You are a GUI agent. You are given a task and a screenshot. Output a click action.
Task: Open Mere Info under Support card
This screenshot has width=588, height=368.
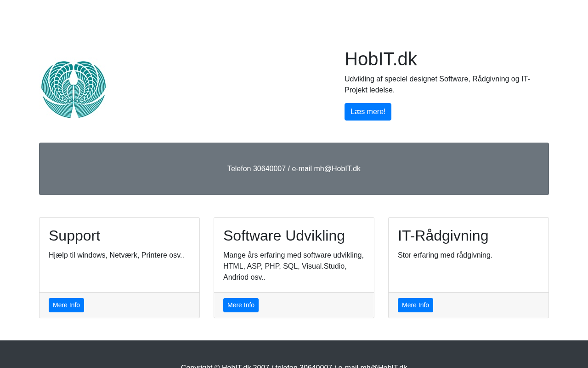[66, 305]
